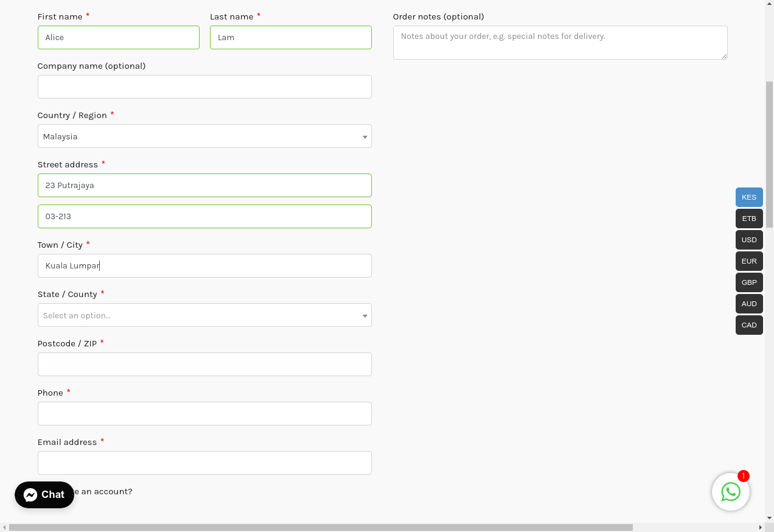
Task: Click the horizontal scrollbar right arrow
Action: (x=760, y=527)
